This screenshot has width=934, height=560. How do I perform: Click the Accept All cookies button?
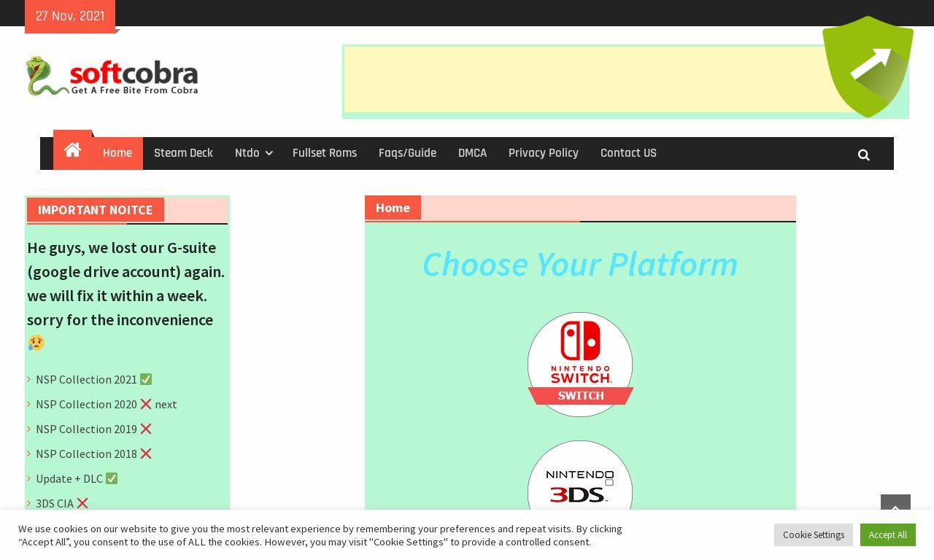(887, 534)
